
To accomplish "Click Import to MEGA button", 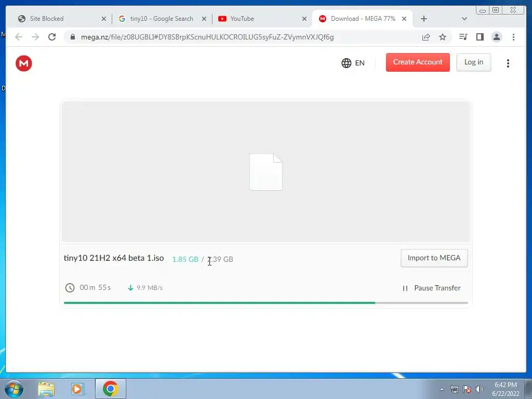I will point(434,258).
